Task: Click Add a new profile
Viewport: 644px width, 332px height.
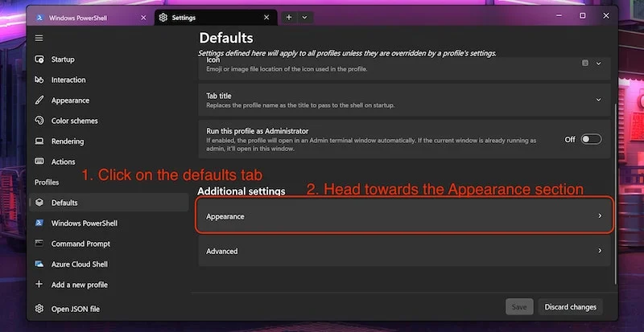Action: point(109,285)
